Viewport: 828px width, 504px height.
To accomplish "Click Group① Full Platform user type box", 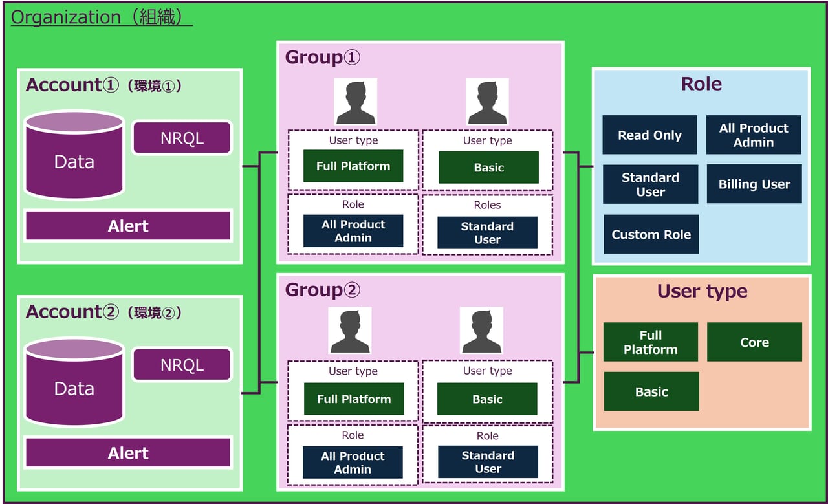I will click(x=353, y=166).
